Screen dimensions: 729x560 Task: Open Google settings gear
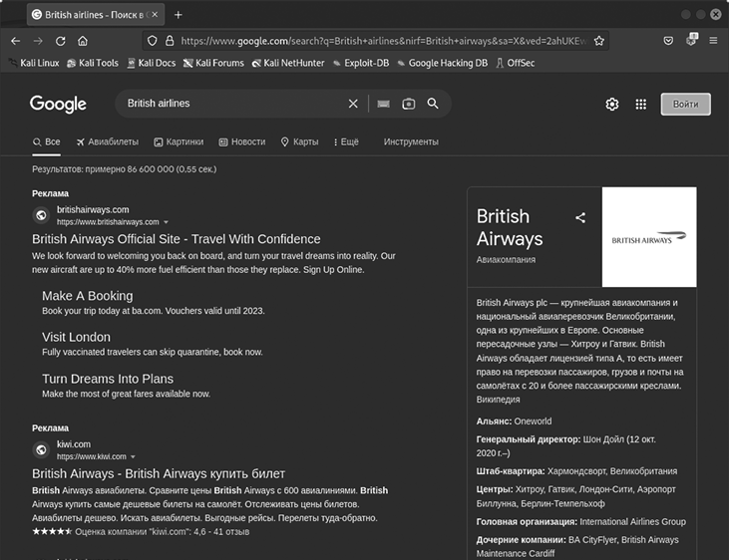(612, 105)
